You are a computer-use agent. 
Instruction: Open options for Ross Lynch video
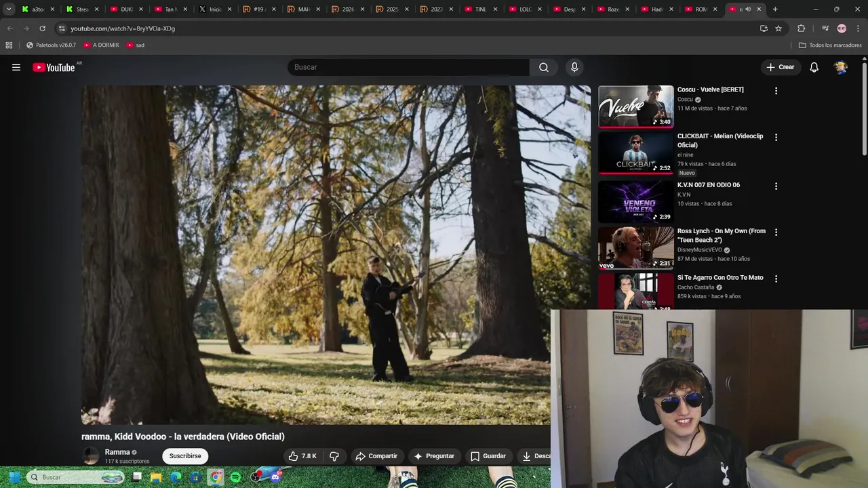(776, 232)
